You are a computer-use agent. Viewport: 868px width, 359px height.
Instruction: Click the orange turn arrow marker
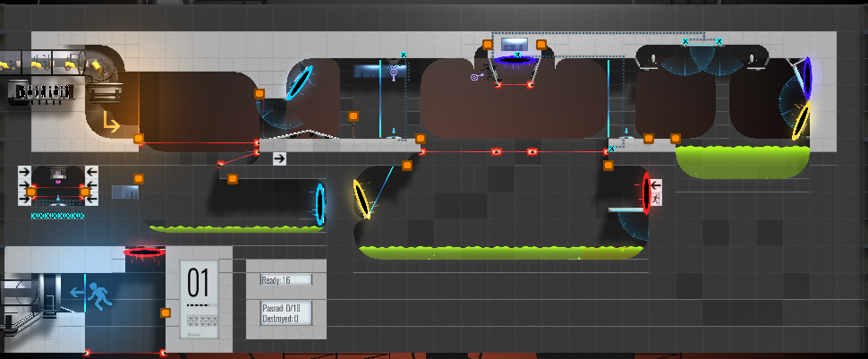click(111, 123)
